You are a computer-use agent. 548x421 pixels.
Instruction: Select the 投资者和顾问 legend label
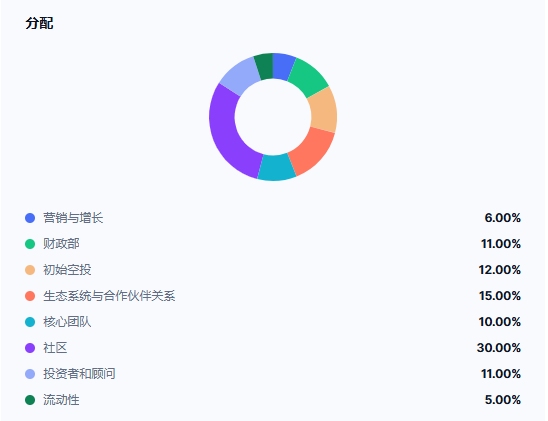click(x=79, y=374)
